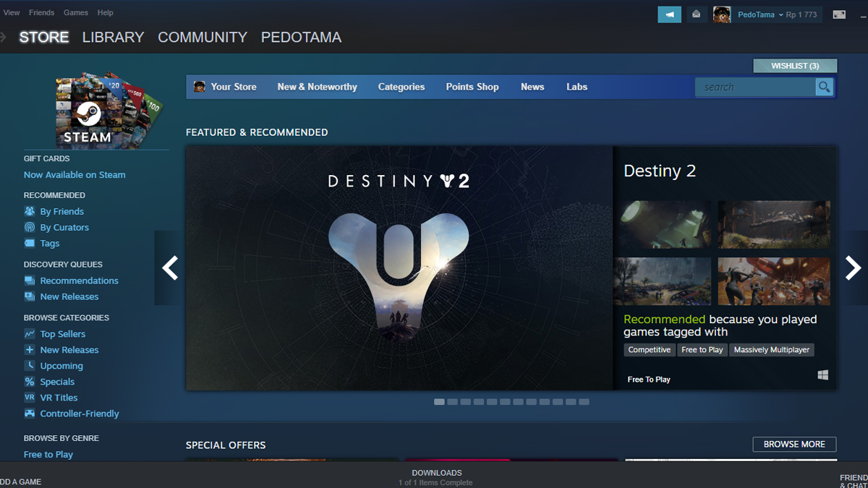The image size is (868, 488).
Task: Click the Windows platform icon for Destiny 2
Action: click(822, 374)
